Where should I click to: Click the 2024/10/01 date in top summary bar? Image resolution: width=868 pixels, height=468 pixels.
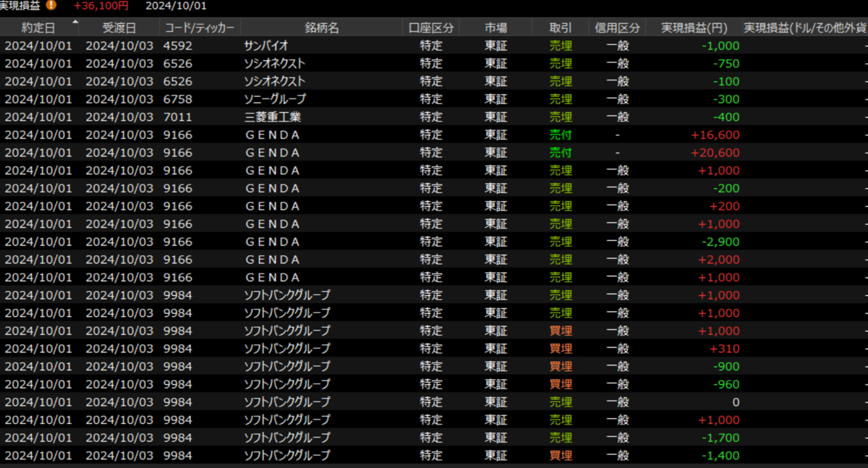pos(176,5)
